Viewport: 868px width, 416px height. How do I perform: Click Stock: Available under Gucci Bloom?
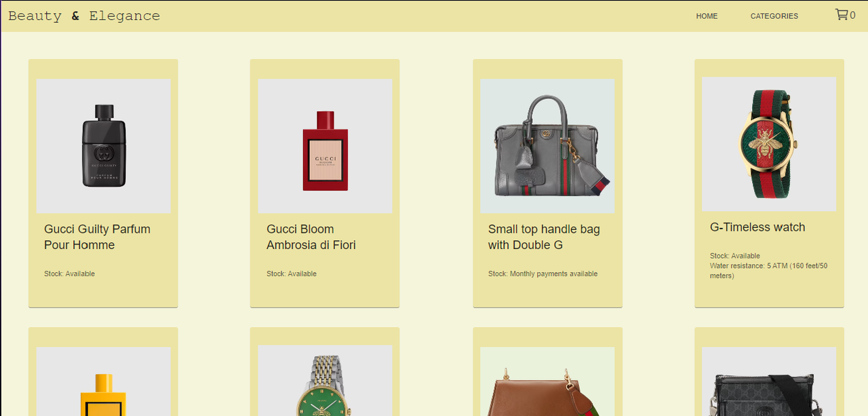click(292, 273)
